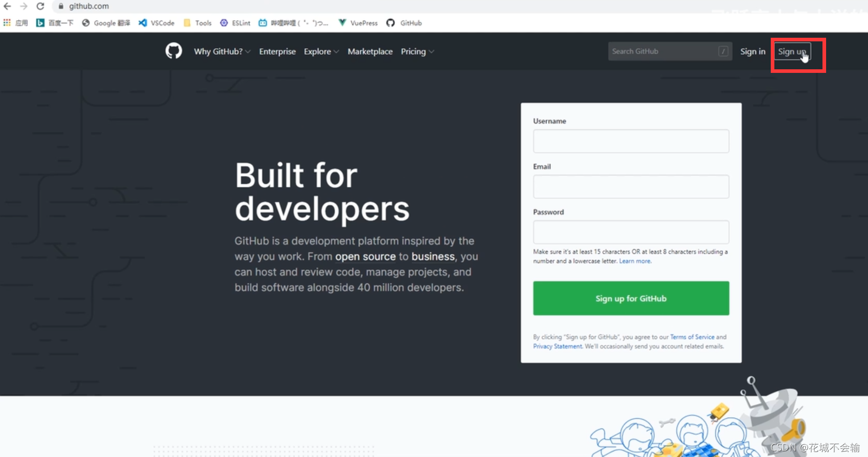Click the Sign in link
This screenshot has height=457, width=868.
[x=753, y=51]
